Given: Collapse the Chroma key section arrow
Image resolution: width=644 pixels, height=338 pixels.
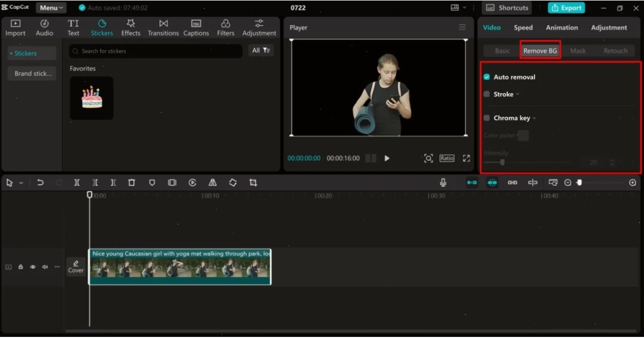Looking at the screenshot, I should click(x=534, y=118).
